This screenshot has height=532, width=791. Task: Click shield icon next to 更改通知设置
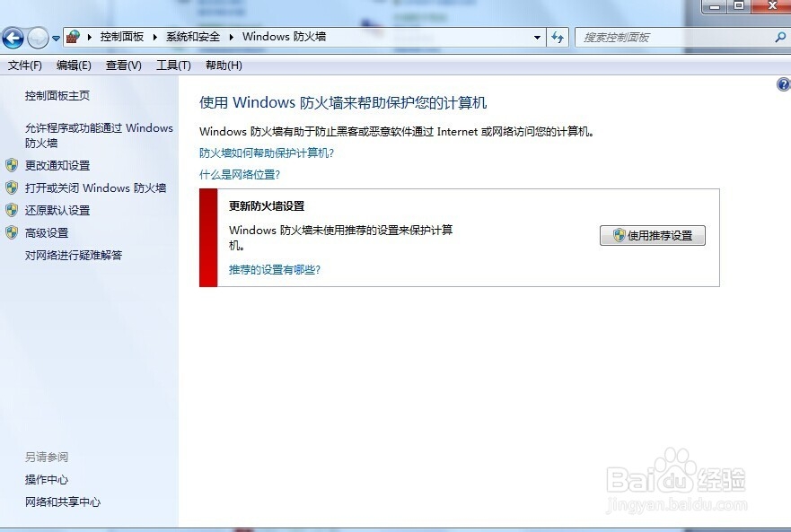tap(12, 165)
